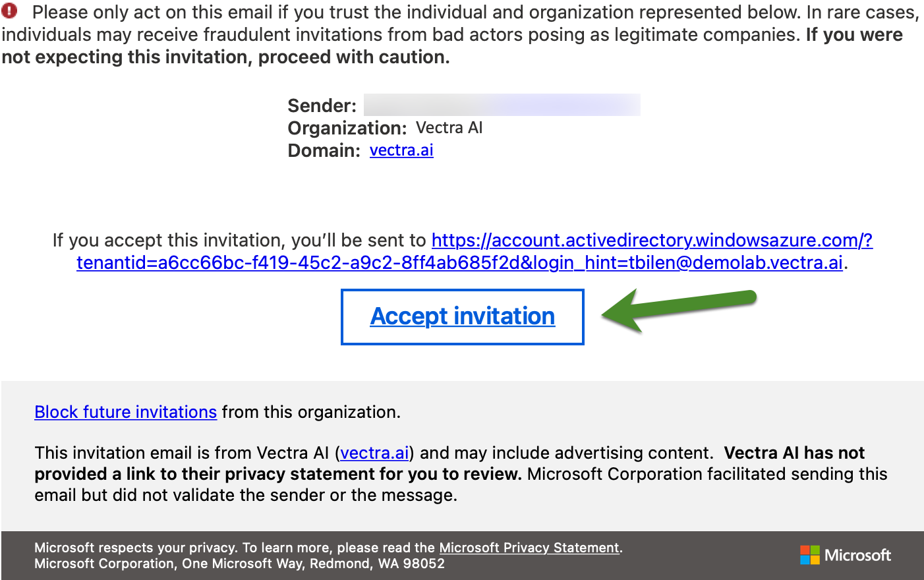Click the Vectra AI organization name
The image size is (924, 580).
(449, 128)
